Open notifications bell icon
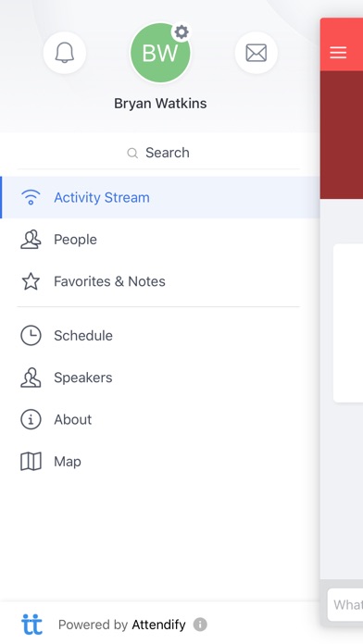The height and width of the screenshot is (644, 363). (65, 53)
